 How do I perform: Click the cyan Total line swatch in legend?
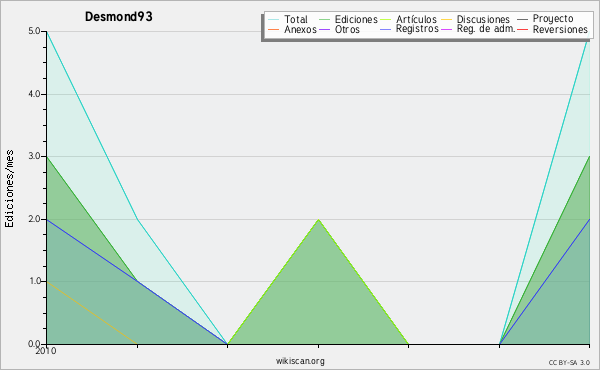[x=274, y=20]
